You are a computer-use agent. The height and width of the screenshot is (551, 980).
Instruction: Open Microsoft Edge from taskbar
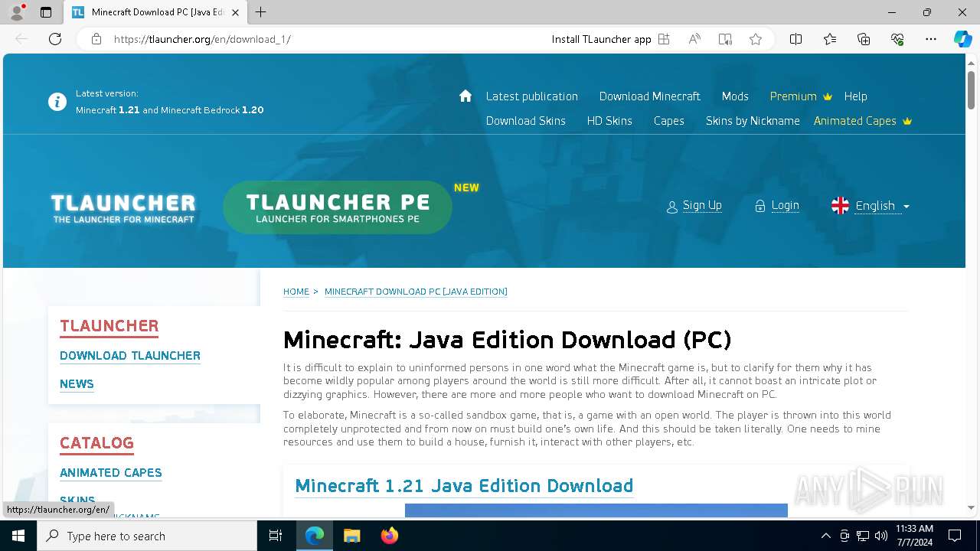(x=315, y=536)
